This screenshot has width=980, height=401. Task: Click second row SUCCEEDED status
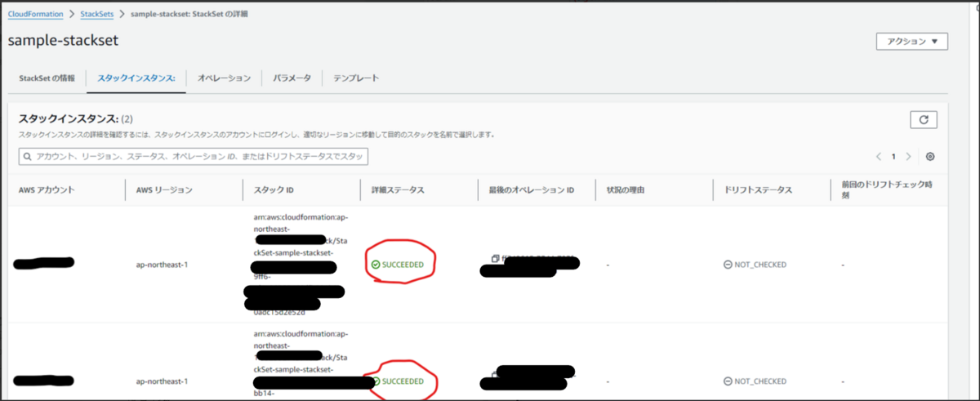(398, 381)
